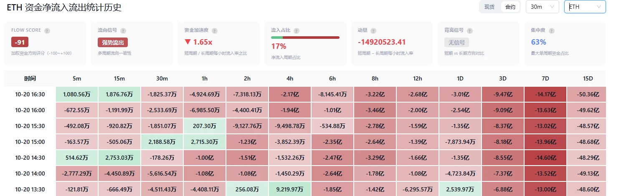The image size is (644, 196).
Task: Switch to the 合约 market toggle
Action: pos(510,7)
